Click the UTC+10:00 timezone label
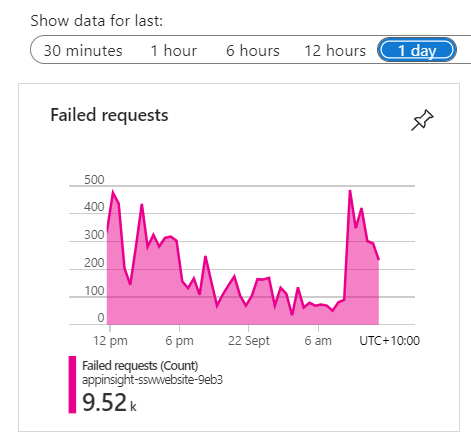The width and height of the screenshot is (471, 436). pos(389,341)
